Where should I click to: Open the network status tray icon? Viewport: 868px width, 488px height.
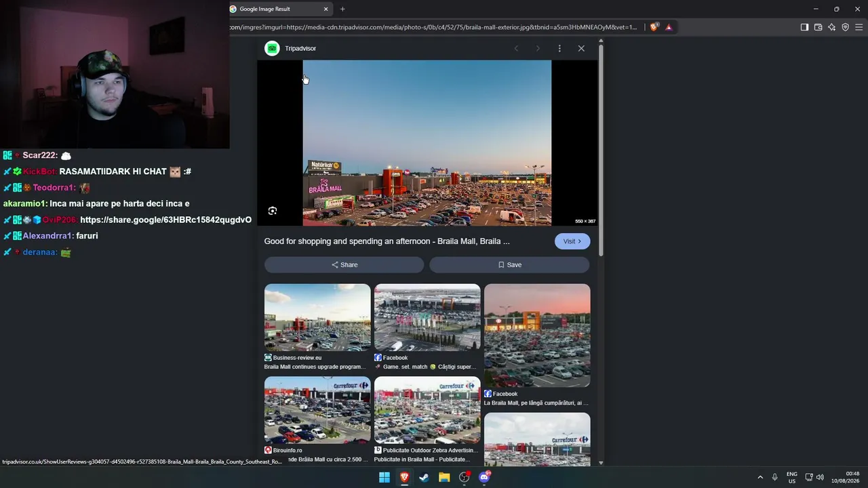click(809, 477)
